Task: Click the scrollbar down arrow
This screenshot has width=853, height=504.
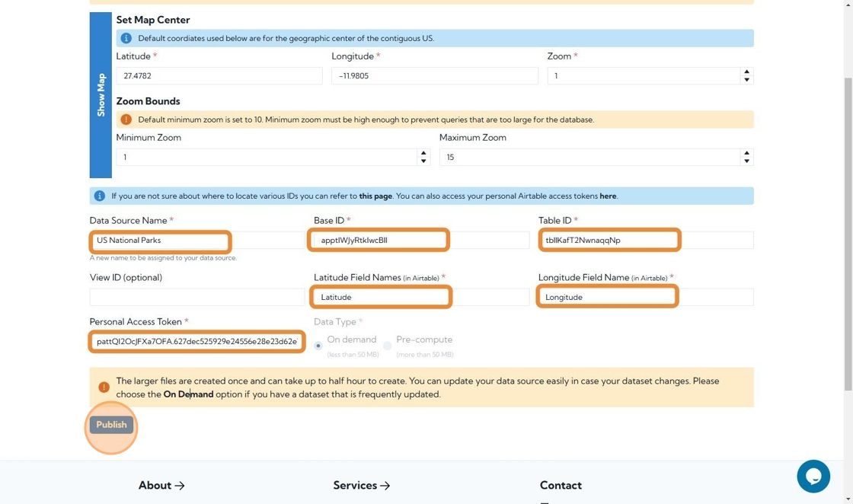Action: click(x=848, y=499)
